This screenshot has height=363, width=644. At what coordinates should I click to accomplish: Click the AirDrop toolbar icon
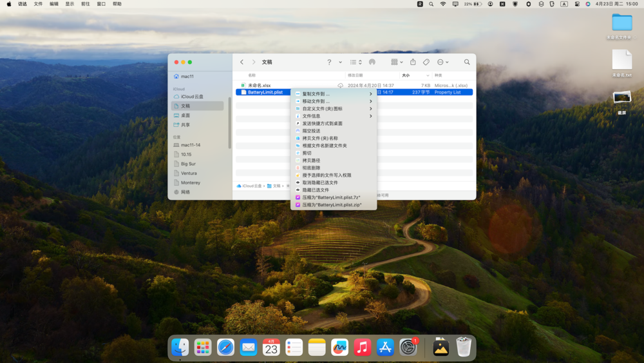tap(372, 63)
